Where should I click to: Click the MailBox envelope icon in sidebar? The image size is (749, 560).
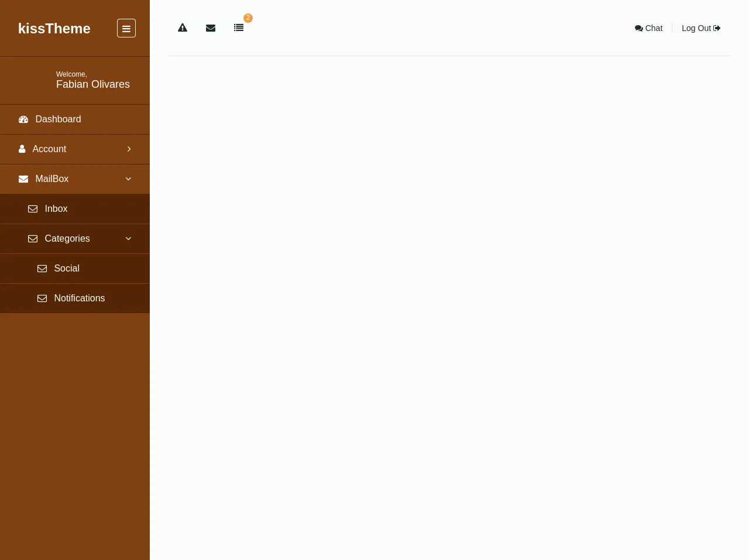coord(23,179)
